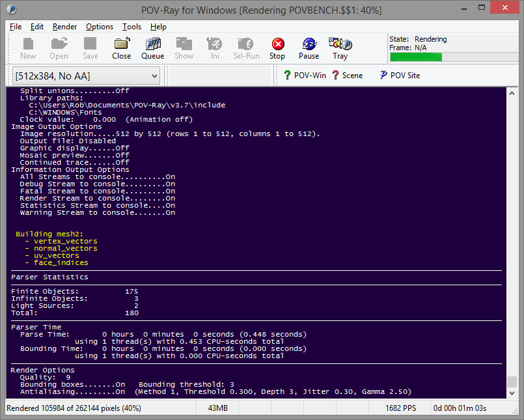The width and height of the screenshot is (524, 420).
Task: Click 'Warning Stream to console.......On' line
Action: [98, 213]
